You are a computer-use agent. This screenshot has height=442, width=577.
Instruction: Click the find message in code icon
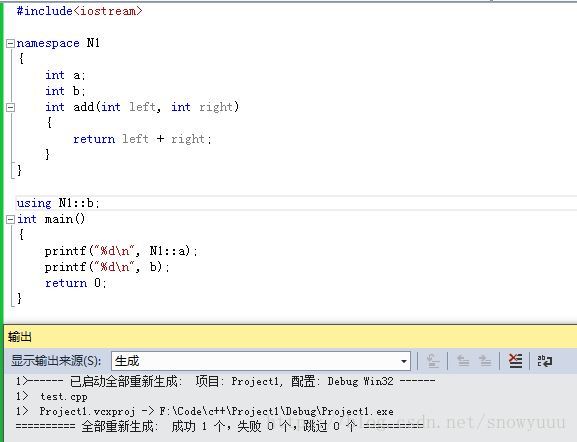[433, 361]
